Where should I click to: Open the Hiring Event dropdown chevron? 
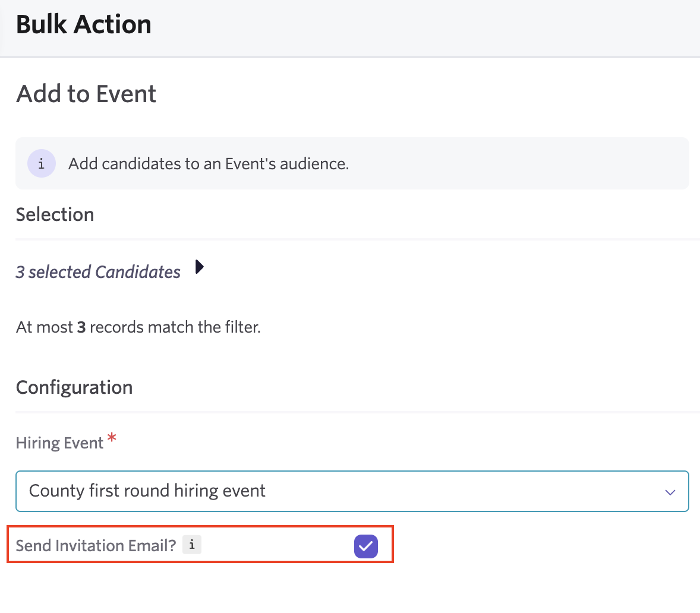click(x=670, y=492)
